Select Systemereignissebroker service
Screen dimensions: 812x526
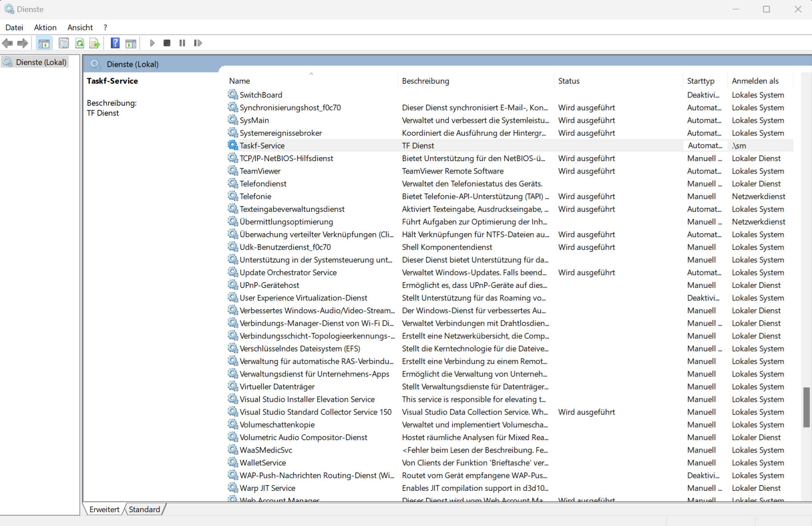pos(281,133)
